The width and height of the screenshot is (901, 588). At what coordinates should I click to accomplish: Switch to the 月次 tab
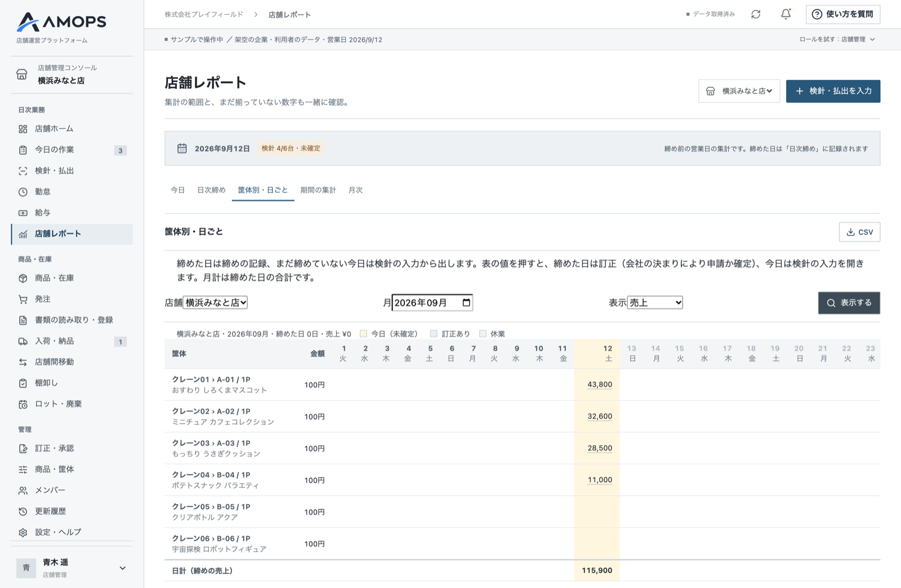point(355,190)
